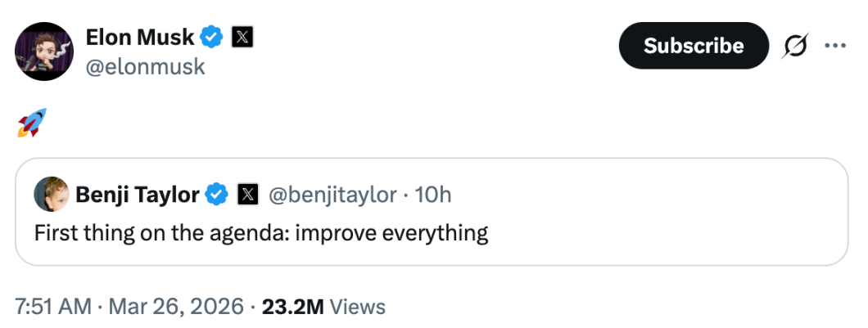
Task: Click the 7:51 AM post time
Action: (x=53, y=307)
